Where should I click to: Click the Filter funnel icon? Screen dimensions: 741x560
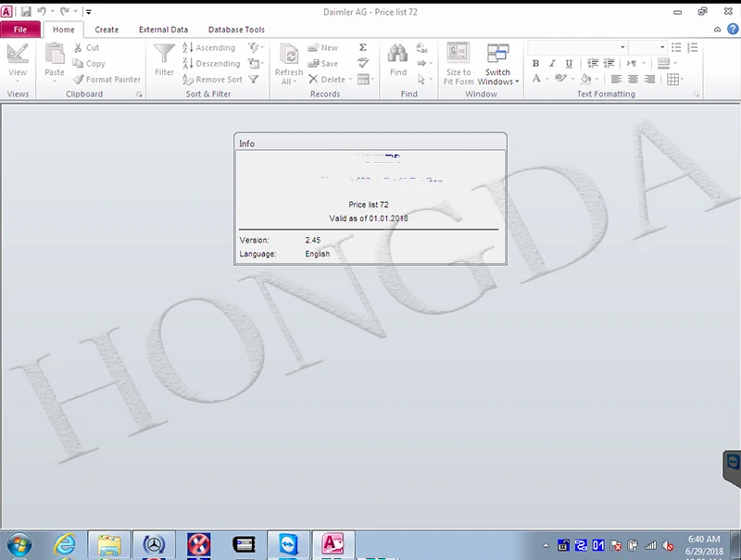coord(164,54)
